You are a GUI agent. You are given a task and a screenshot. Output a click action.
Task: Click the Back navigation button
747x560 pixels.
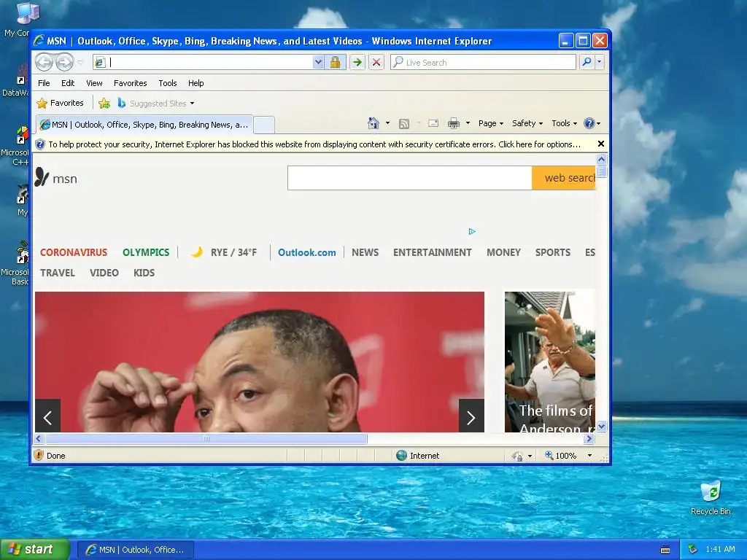click(44, 62)
